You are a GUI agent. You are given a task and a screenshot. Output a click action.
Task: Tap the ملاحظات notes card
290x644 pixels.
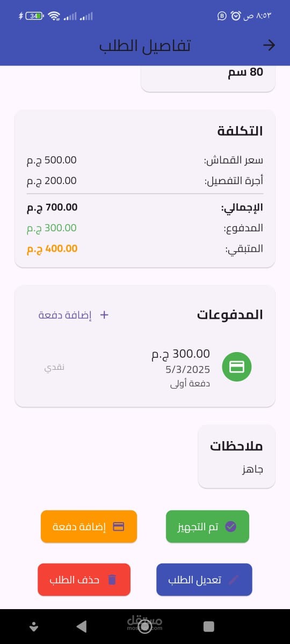tap(236, 457)
